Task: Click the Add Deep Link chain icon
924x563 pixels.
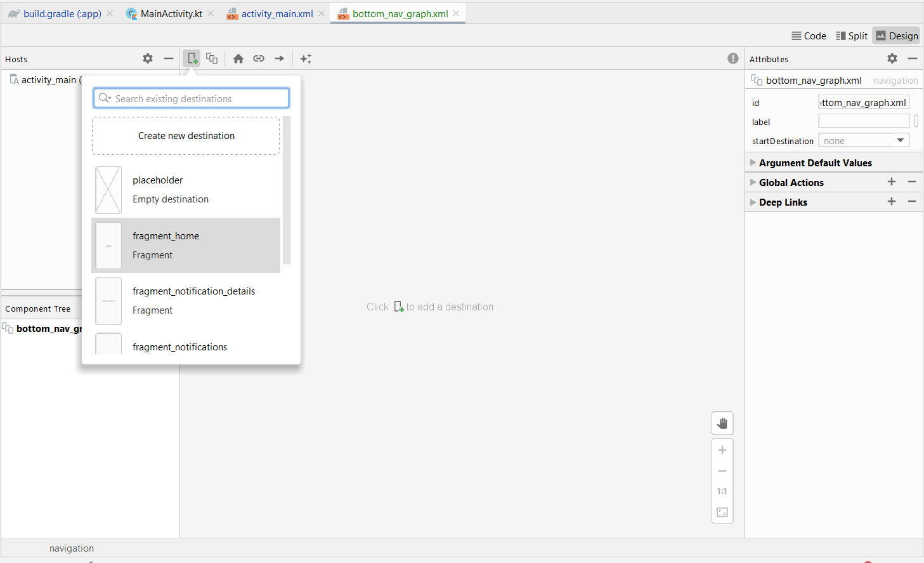Action: (x=259, y=58)
